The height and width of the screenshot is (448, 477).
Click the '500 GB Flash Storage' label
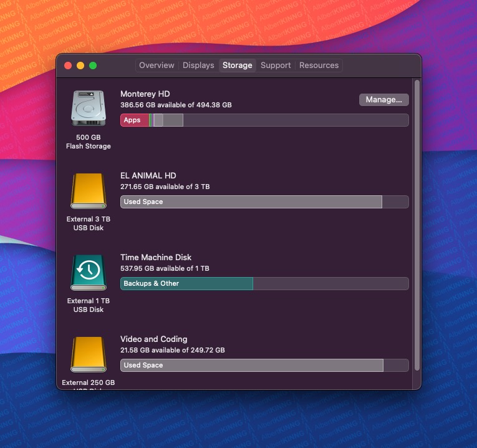click(x=88, y=142)
